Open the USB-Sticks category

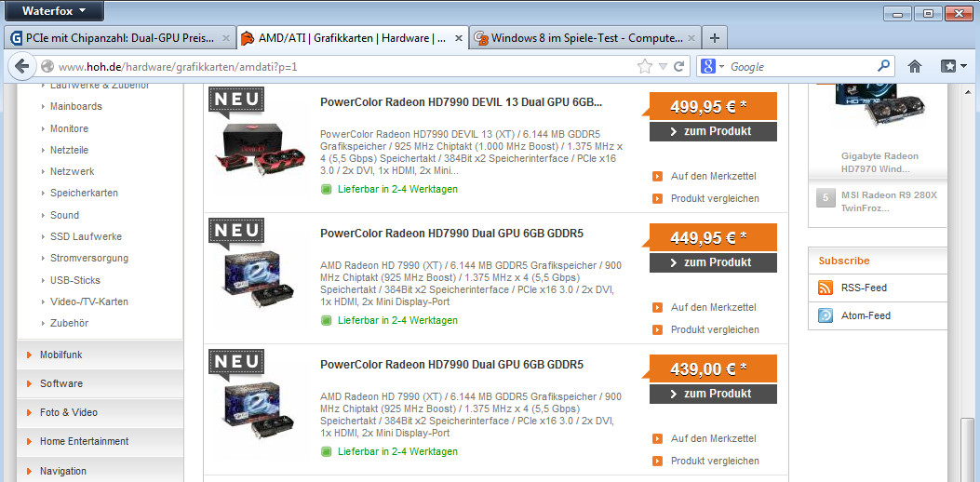[x=75, y=280]
